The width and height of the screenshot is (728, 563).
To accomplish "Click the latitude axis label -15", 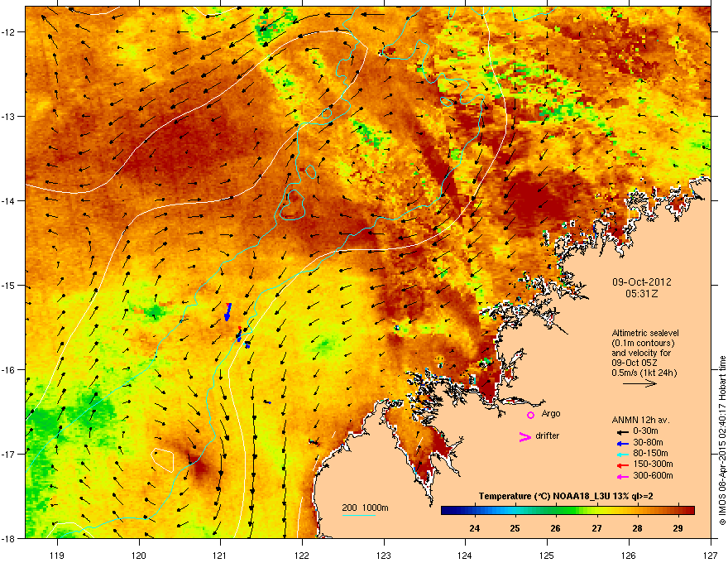I will click(x=9, y=285).
